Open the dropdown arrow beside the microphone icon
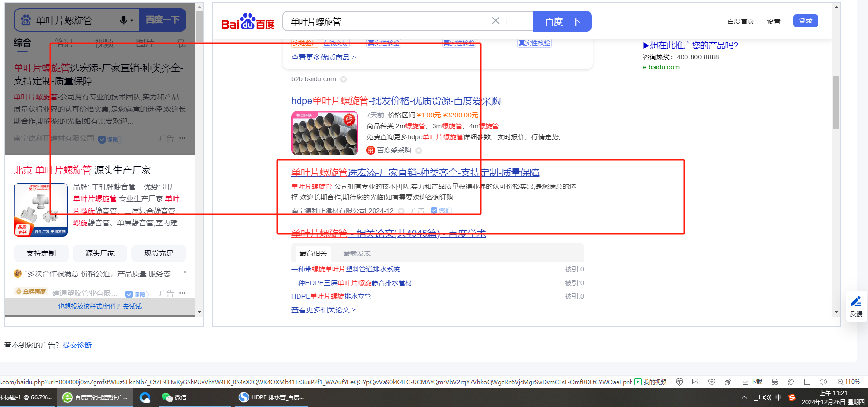The height and width of the screenshot is (407, 868). tap(132, 20)
